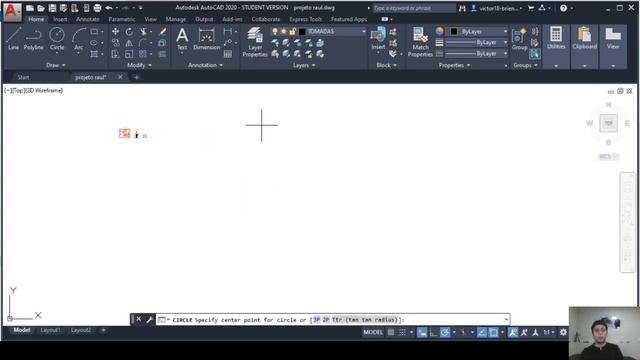Viewport: 640px width, 360px height.
Task: Toggle dynamic input in status bar
Action: pyautogui.click(x=422, y=332)
